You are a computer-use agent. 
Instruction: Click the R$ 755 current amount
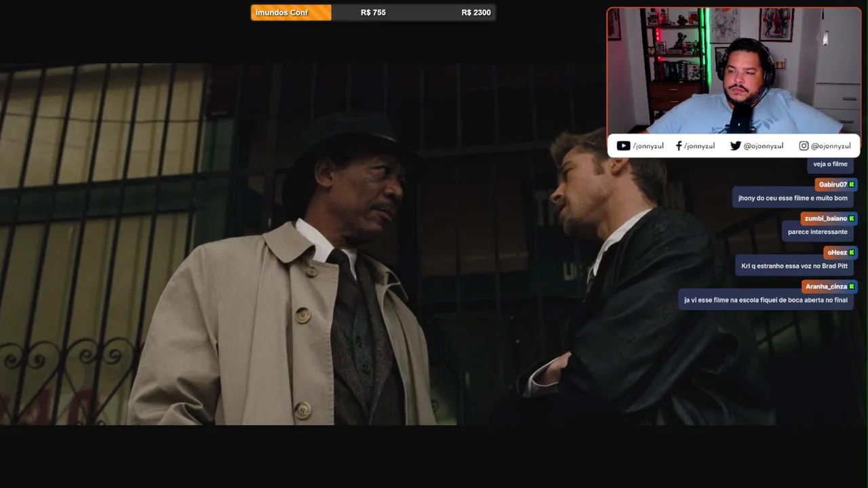[x=373, y=12]
